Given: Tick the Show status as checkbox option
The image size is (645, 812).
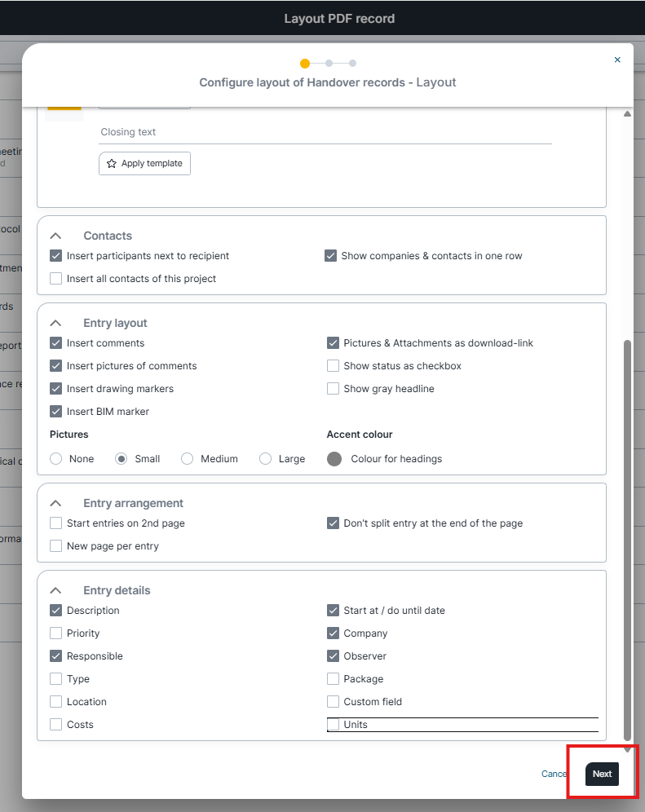Looking at the screenshot, I should 333,366.
